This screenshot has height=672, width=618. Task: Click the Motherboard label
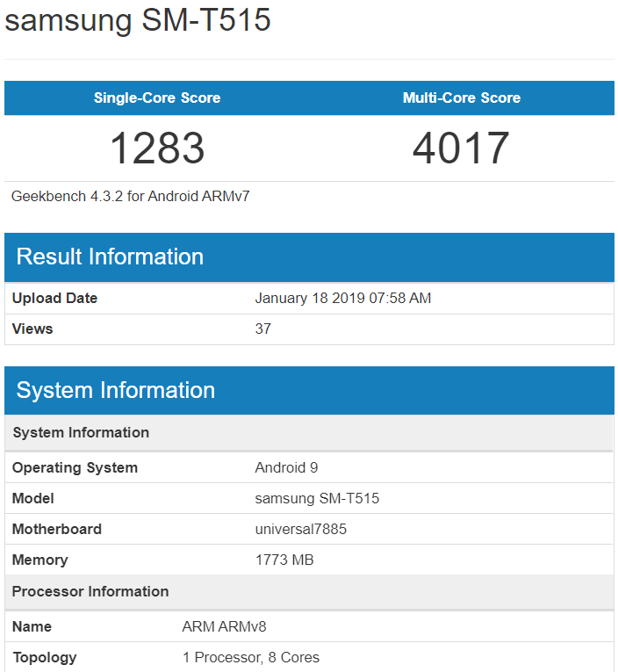[57, 530]
